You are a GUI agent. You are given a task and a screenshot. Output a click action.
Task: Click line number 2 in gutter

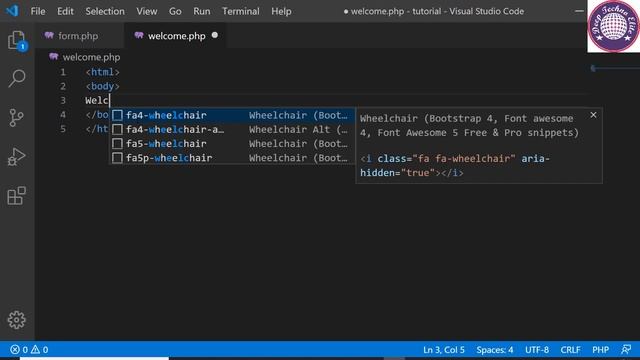tap(63, 87)
